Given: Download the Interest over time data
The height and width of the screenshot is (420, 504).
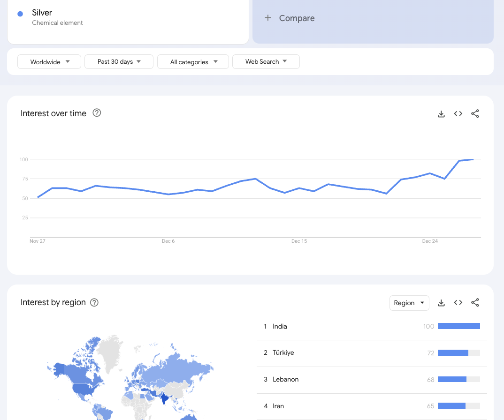Looking at the screenshot, I should [x=441, y=113].
